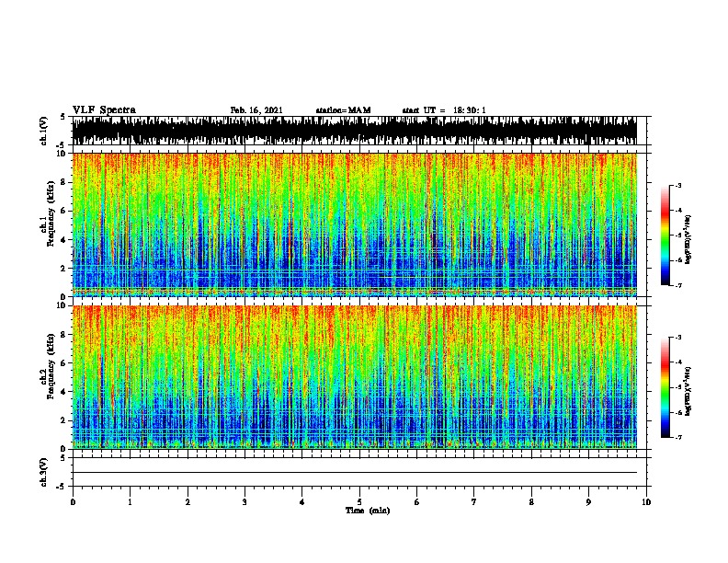Click the "Time (min)" axis label
The image size is (728, 563).
[368, 511]
